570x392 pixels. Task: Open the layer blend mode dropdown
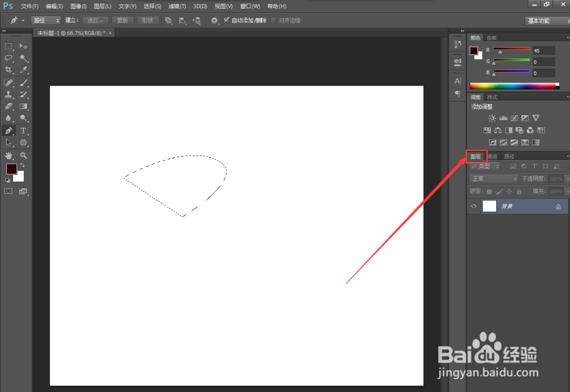[x=493, y=179]
